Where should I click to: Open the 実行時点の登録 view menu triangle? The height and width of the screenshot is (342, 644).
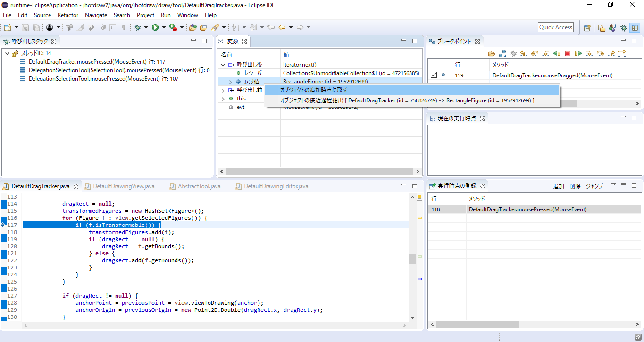(x=614, y=184)
